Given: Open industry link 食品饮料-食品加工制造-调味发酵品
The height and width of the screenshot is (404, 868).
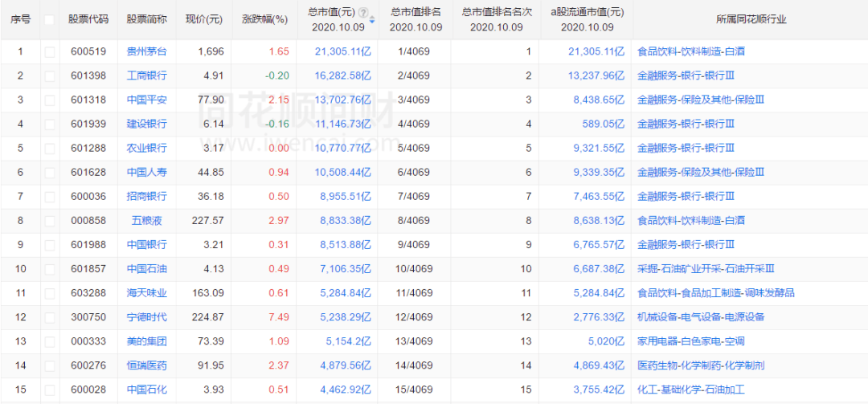Looking at the screenshot, I should pyautogui.click(x=716, y=293).
